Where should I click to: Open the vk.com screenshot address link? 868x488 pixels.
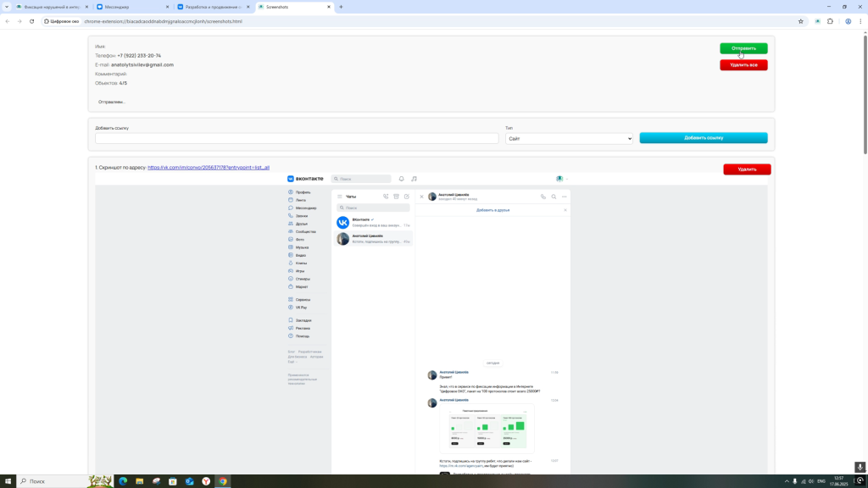pos(209,168)
